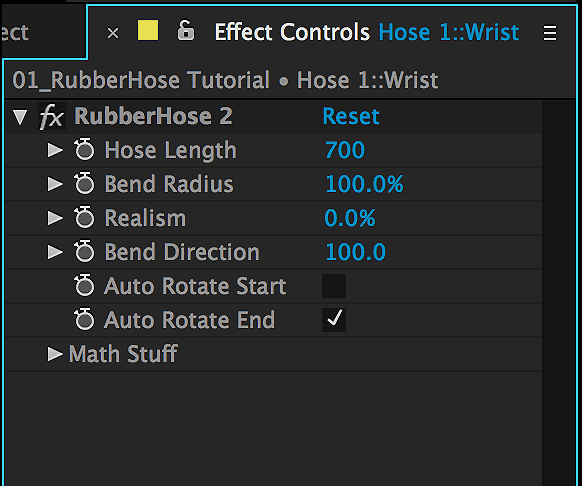Enable the Auto Rotate Start checkbox
Viewport: 582px width, 486px height.
(x=334, y=286)
